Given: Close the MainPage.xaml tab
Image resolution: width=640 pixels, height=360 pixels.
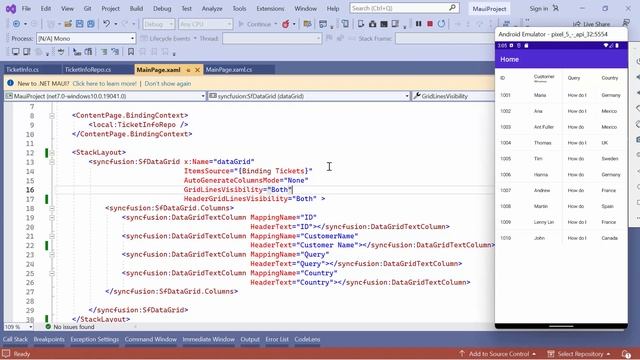Looking at the screenshot, I should [198, 70].
